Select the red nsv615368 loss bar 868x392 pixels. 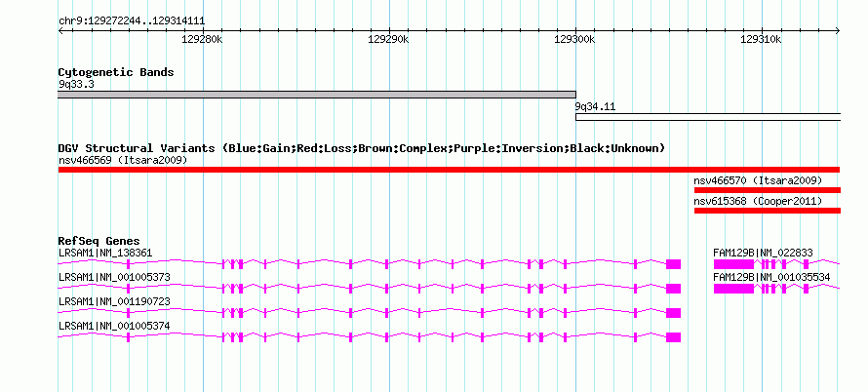point(768,211)
